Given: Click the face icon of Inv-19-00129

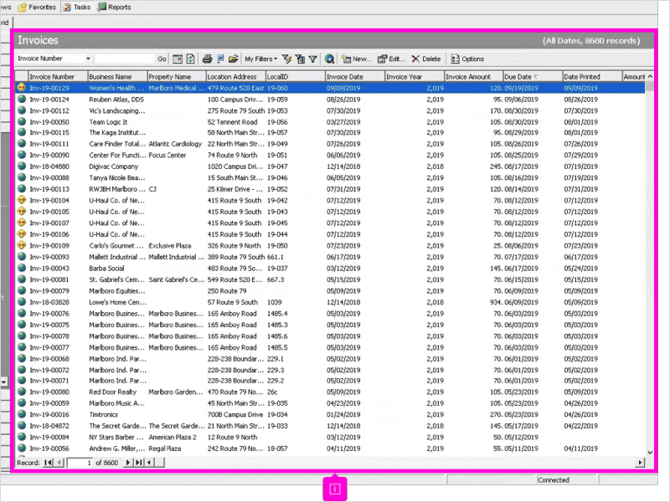Looking at the screenshot, I should tap(21, 88).
